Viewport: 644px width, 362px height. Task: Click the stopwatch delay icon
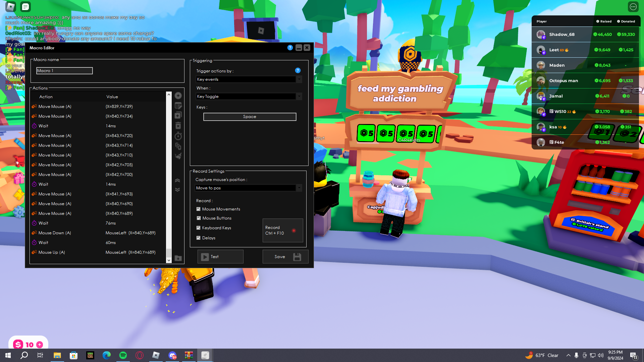tap(178, 136)
